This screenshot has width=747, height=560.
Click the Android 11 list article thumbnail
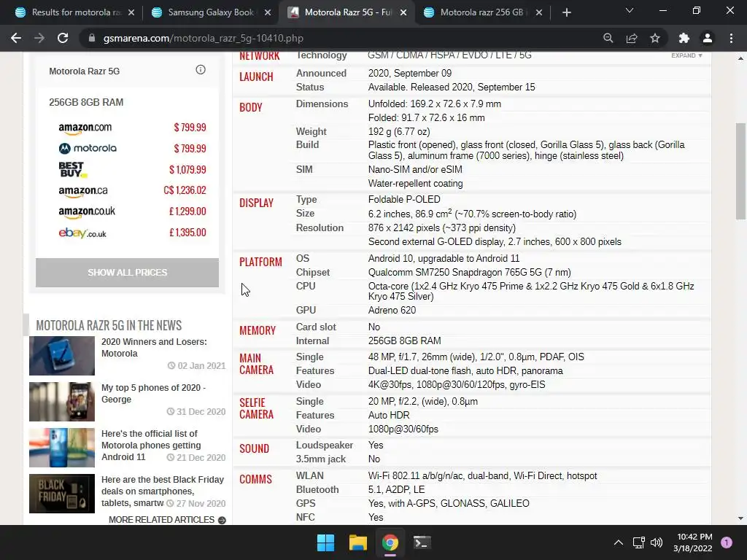(x=62, y=448)
